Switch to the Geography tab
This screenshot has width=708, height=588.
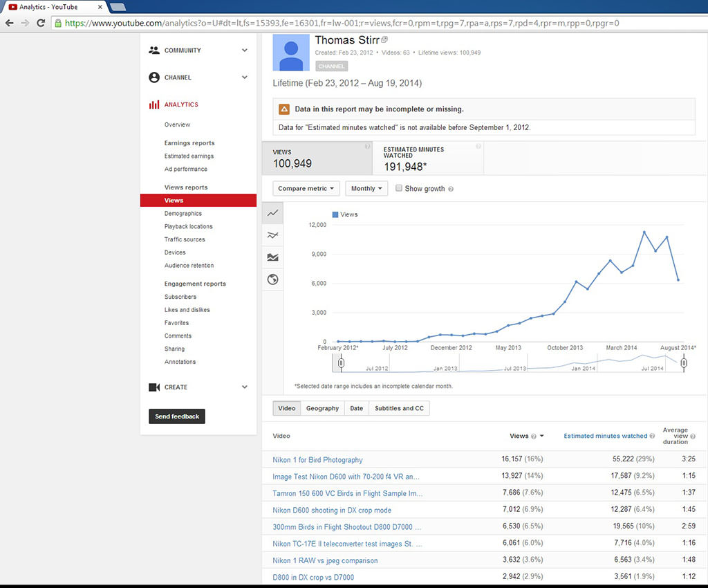click(322, 408)
